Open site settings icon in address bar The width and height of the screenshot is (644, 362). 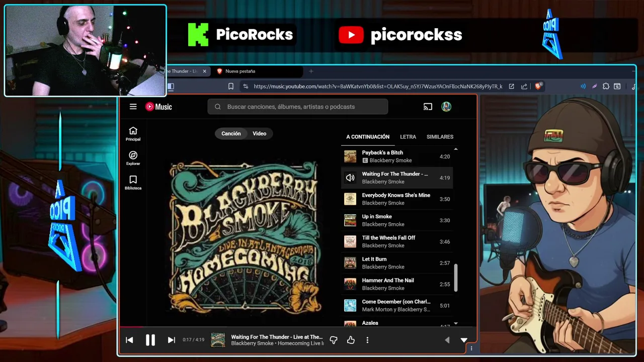245,86
